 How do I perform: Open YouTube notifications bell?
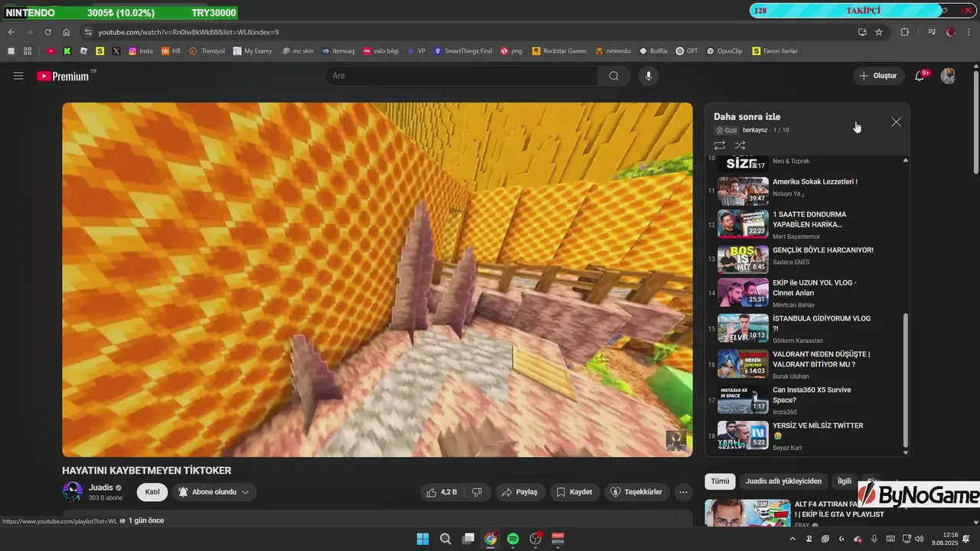920,76
